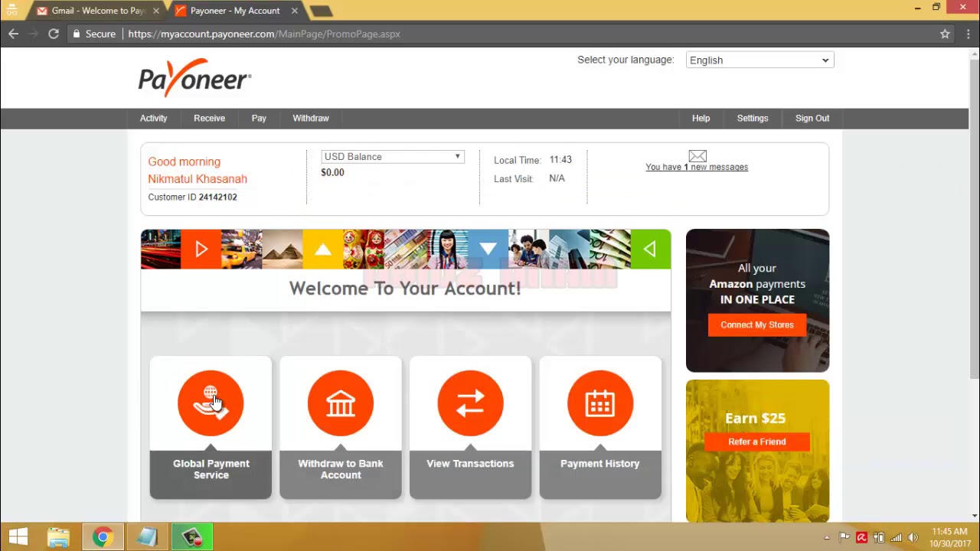Click the Withdraw to Bank Account label
The image size is (980, 551).
[x=341, y=469]
